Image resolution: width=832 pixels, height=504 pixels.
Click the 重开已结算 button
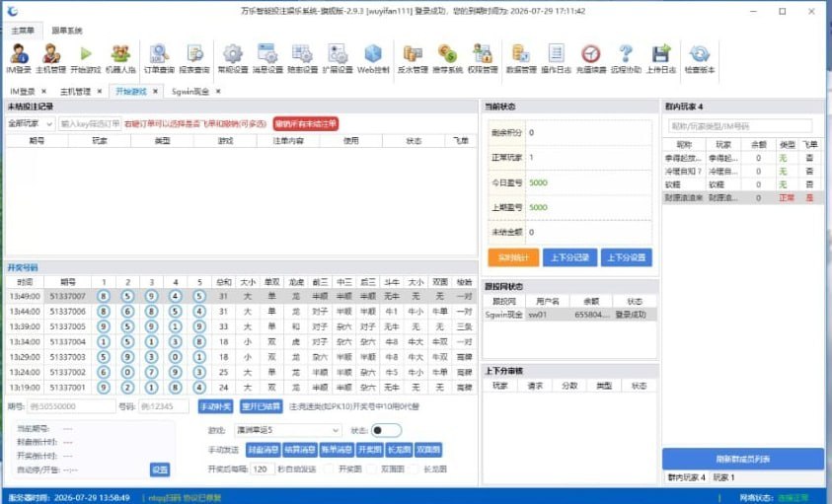tap(262, 406)
